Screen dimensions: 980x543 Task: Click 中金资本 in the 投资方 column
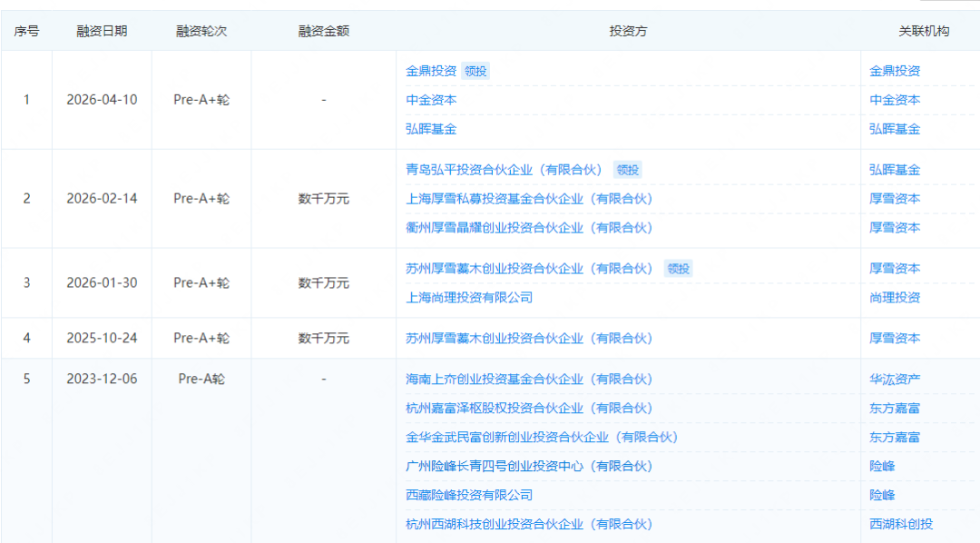[x=431, y=100]
